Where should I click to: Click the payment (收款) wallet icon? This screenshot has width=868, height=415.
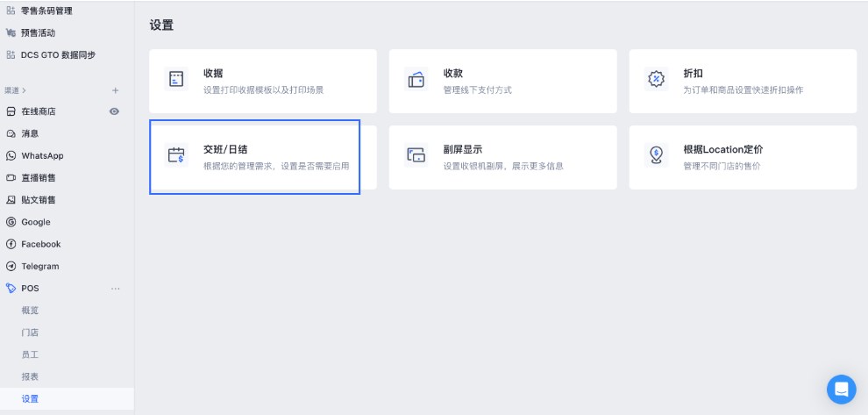(x=416, y=80)
